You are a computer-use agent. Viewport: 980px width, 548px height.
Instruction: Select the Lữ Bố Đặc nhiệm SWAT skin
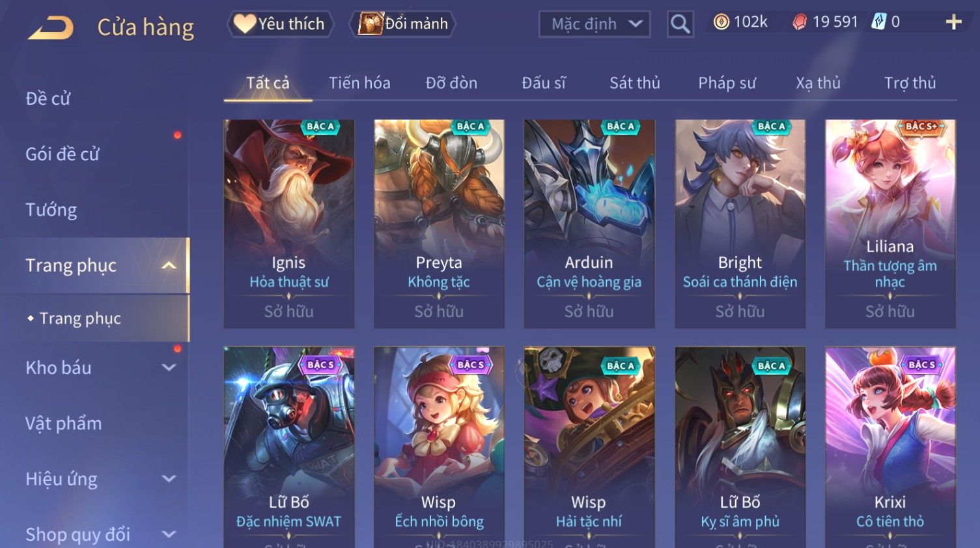tap(288, 448)
